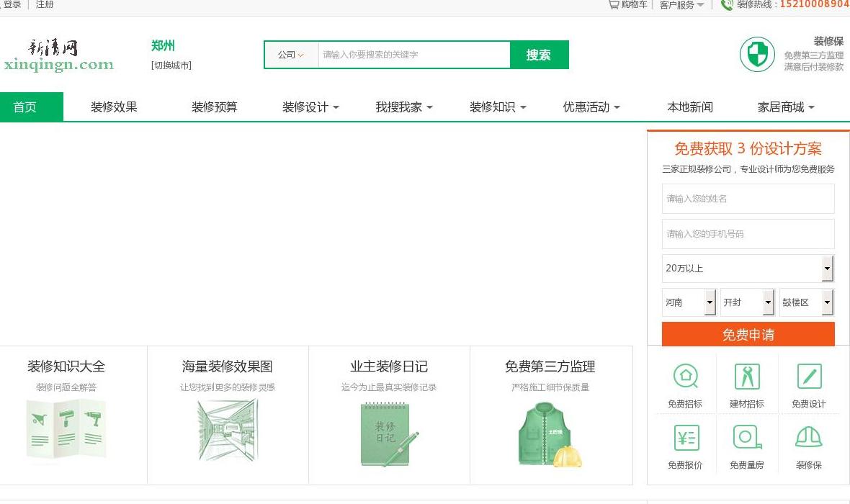Click the 装修日记 notebook illustration
This screenshot has width=850, height=504.
389,434
